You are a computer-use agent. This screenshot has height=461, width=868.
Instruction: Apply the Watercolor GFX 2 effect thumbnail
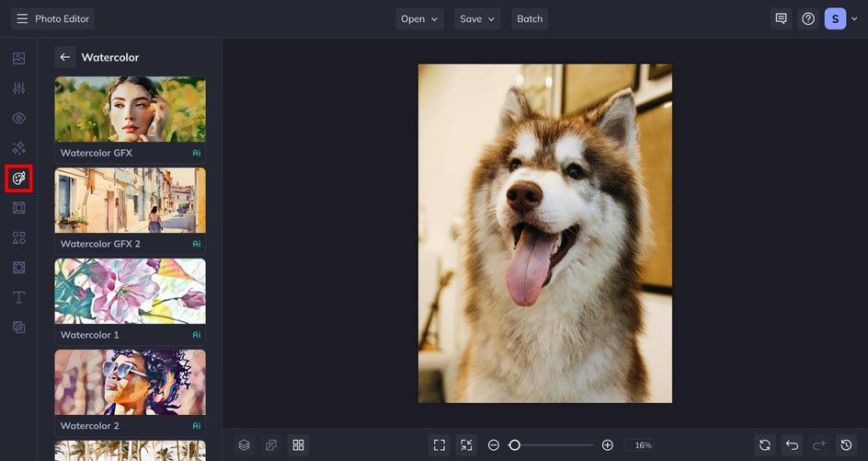coord(130,201)
